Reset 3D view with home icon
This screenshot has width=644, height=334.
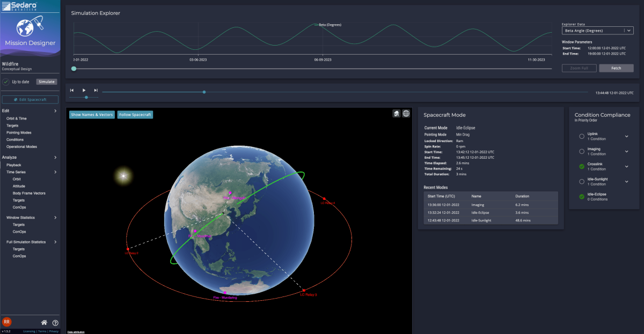coord(396,113)
